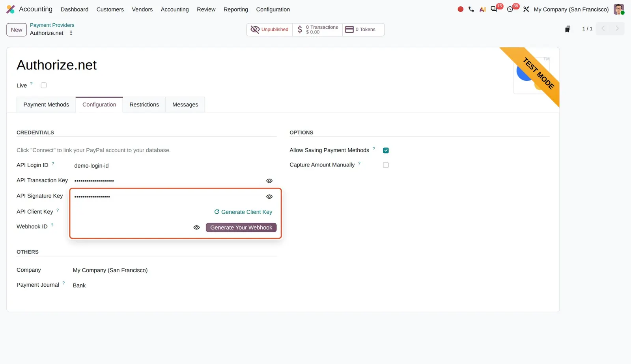This screenshot has height=364, width=631.
Task: Open the Review menu
Action: (x=206, y=9)
